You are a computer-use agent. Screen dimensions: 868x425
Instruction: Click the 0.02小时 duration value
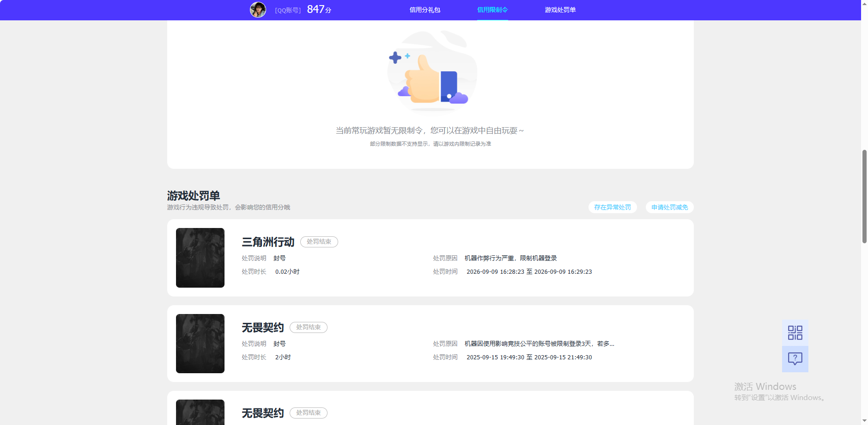(287, 271)
